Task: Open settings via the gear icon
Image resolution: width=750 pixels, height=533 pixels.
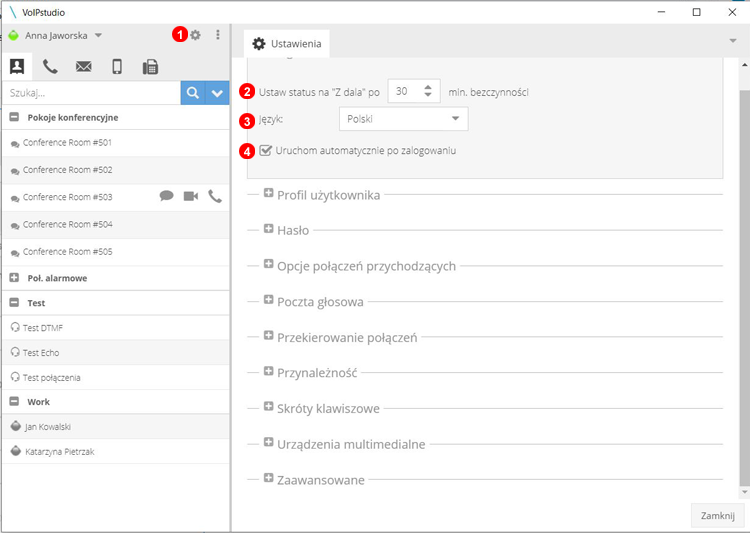Action: click(x=196, y=35)
